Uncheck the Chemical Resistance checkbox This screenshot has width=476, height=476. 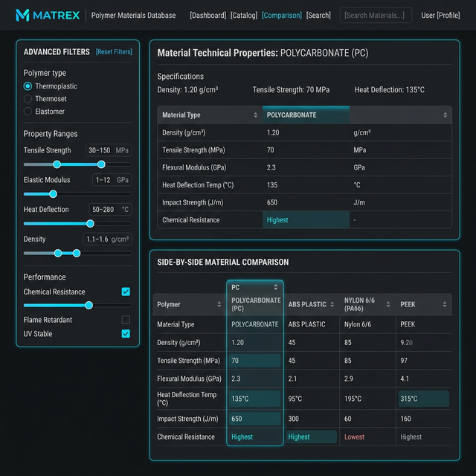126,292
